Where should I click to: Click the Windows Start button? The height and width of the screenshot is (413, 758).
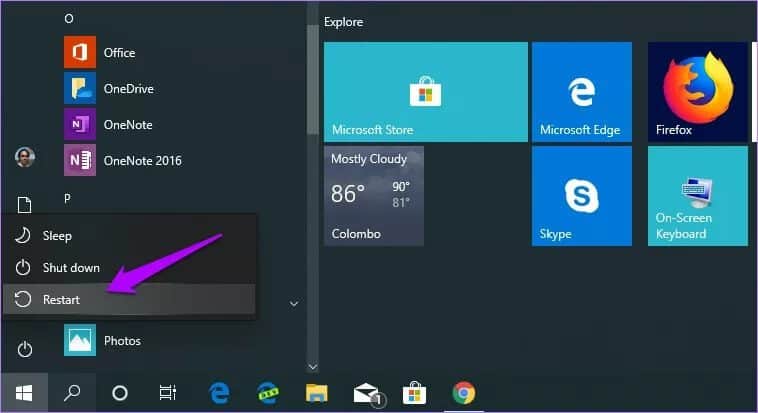[x=24, y=393]
